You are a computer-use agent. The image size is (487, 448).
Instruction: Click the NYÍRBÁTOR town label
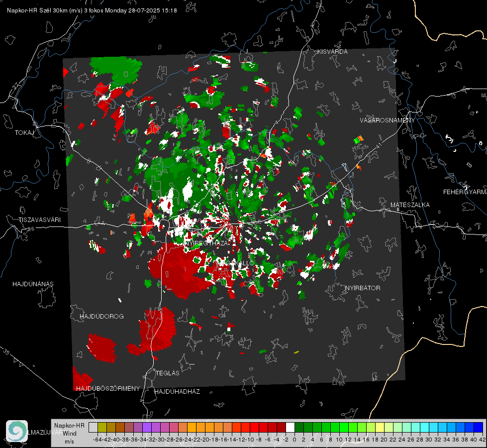363,288
